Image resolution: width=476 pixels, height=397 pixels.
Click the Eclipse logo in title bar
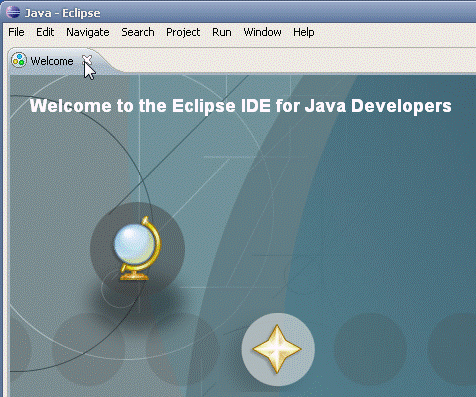click(x=13, y=12)
